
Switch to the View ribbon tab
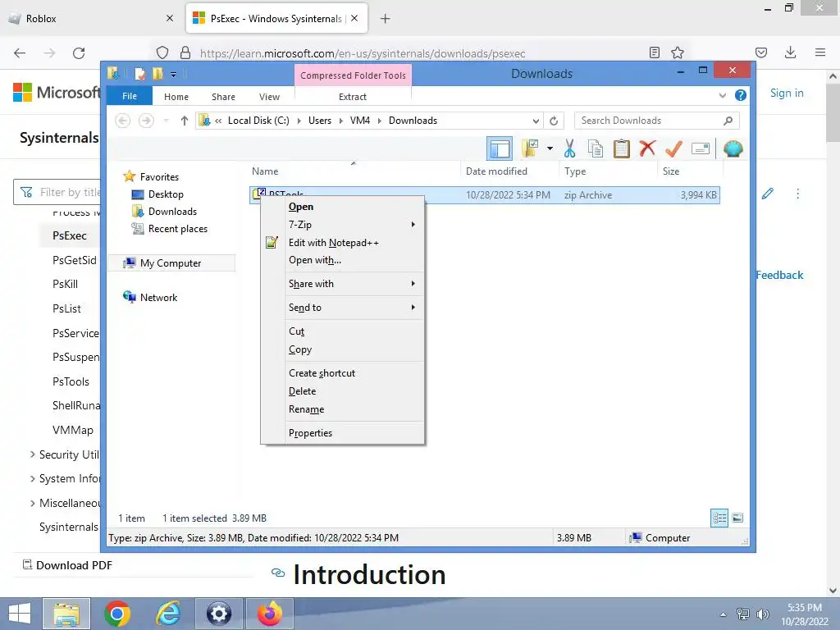click(269, 97)
